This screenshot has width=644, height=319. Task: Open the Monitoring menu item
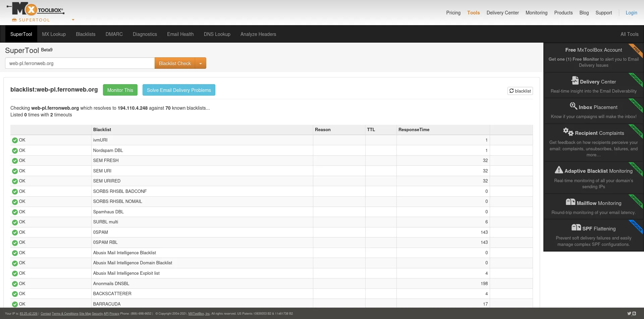pos(536,13)
